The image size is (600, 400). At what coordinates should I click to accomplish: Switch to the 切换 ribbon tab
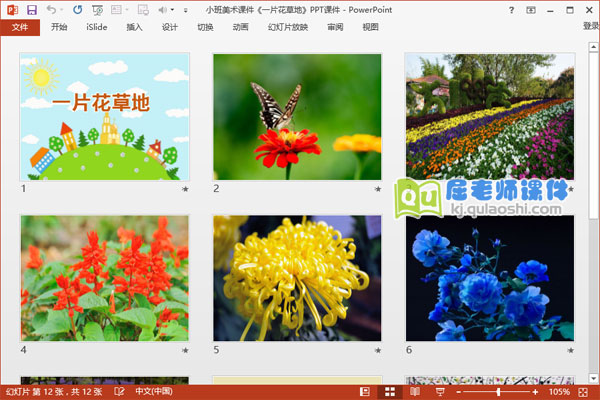pyautogui.click(x=205, y=27)
